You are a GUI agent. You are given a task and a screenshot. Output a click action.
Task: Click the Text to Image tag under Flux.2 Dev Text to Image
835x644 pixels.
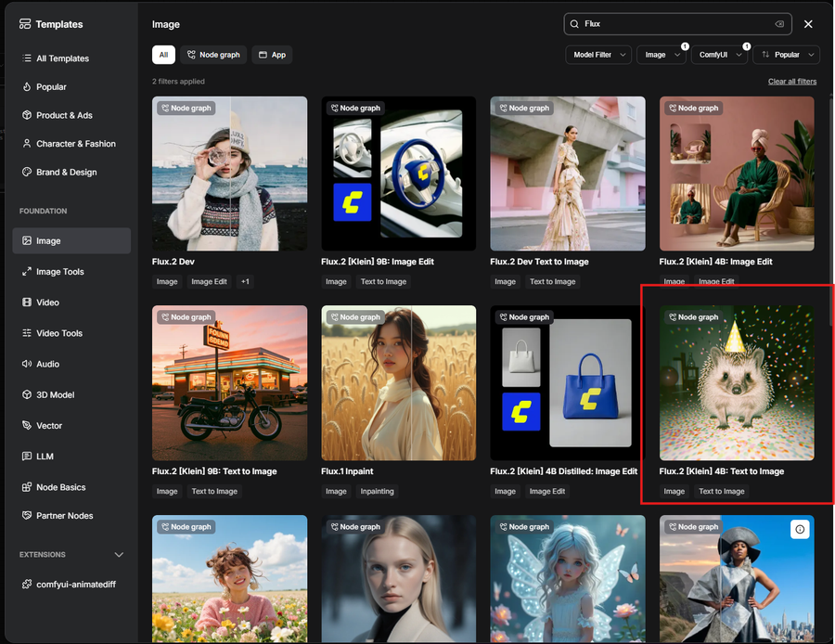552,282
